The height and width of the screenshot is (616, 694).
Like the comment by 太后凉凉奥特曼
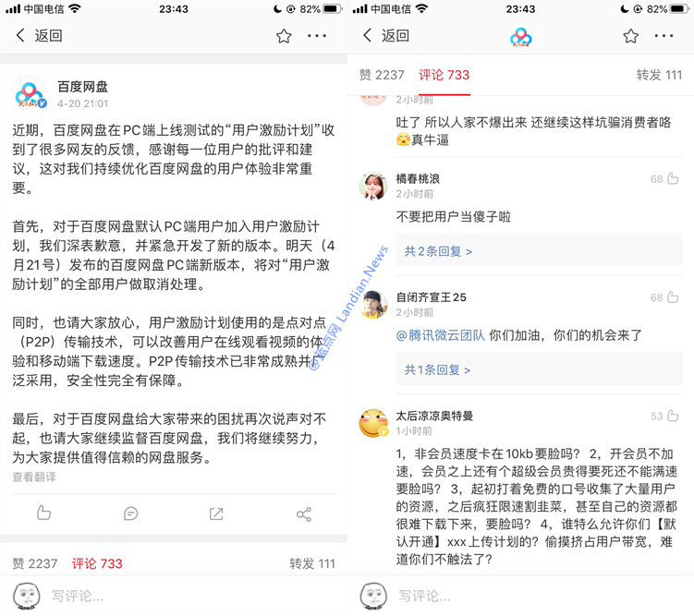(x=673, y=416)
